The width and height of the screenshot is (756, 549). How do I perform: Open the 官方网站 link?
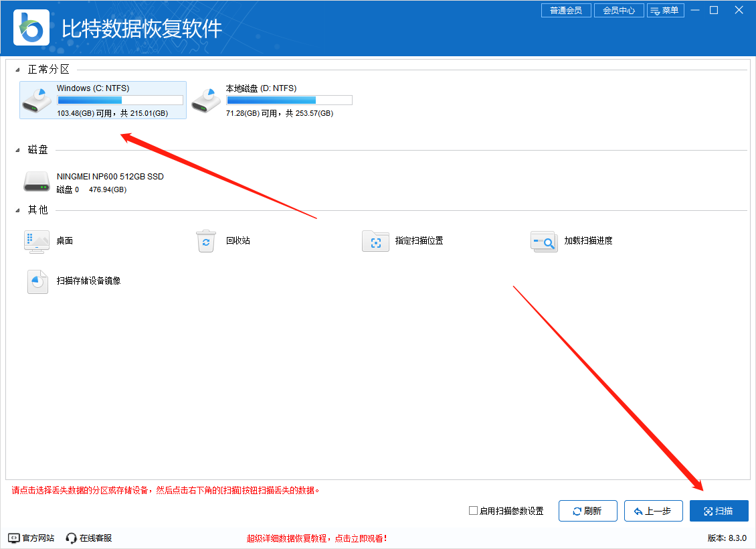click(x=38, y=538)
